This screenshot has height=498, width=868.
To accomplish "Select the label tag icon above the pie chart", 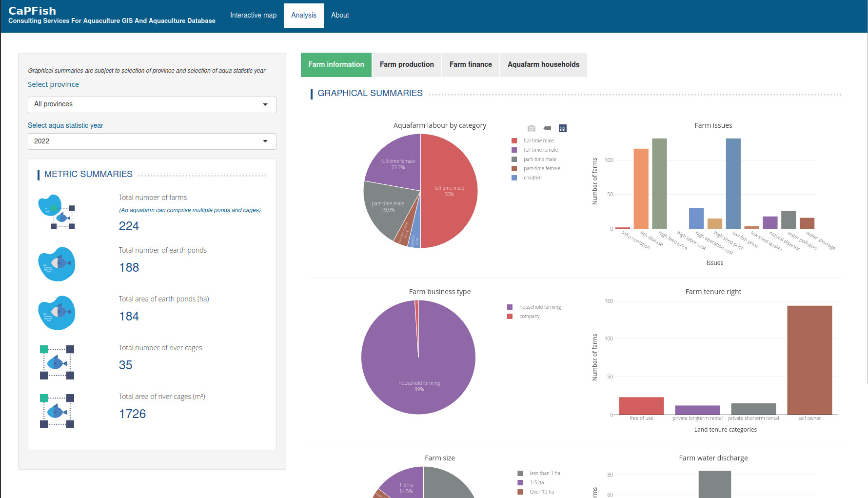I will tap(547, 128).
